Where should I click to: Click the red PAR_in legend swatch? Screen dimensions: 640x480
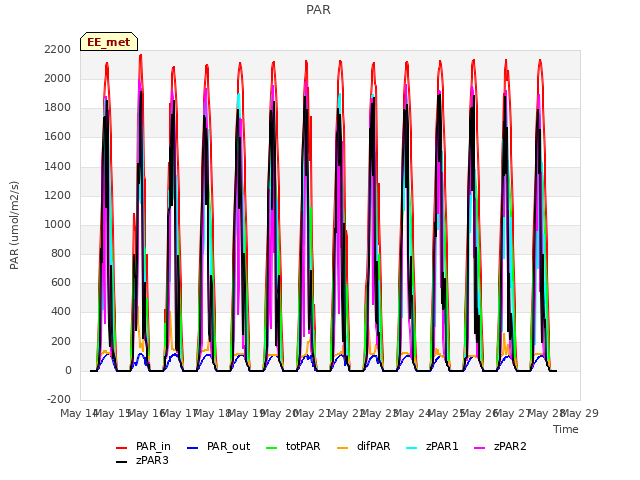tap(122, 448)
